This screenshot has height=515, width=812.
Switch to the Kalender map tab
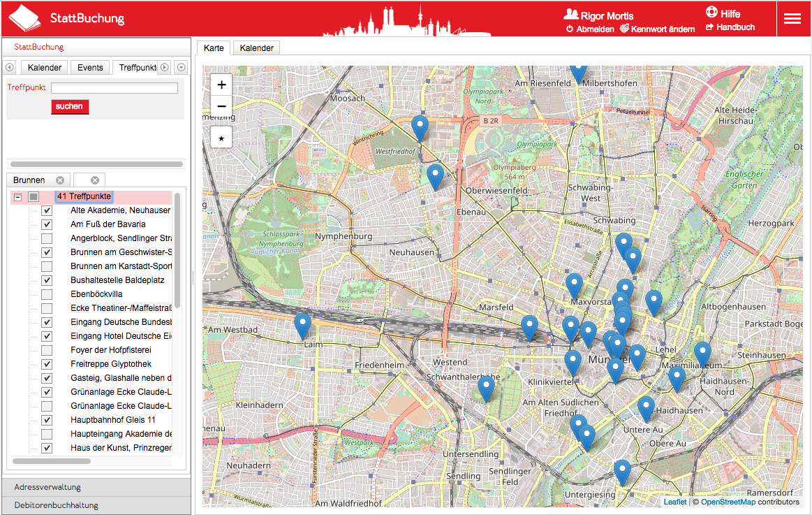click(x=256, y=48)
